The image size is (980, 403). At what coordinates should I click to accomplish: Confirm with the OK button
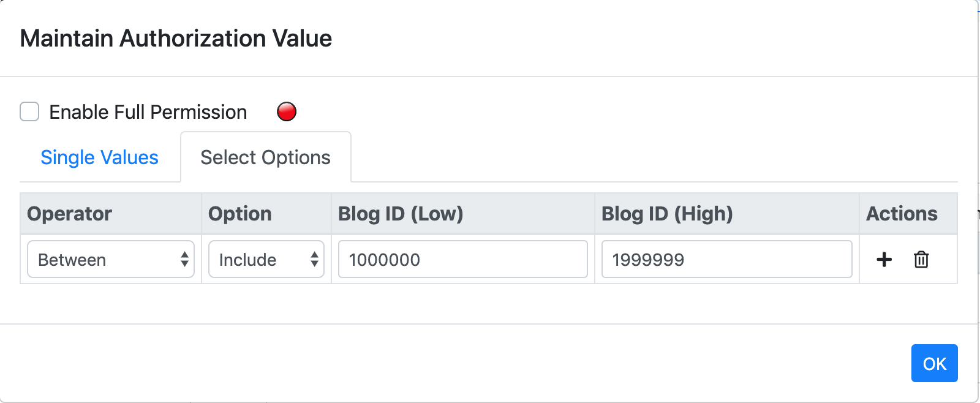(x=934, y=363)
